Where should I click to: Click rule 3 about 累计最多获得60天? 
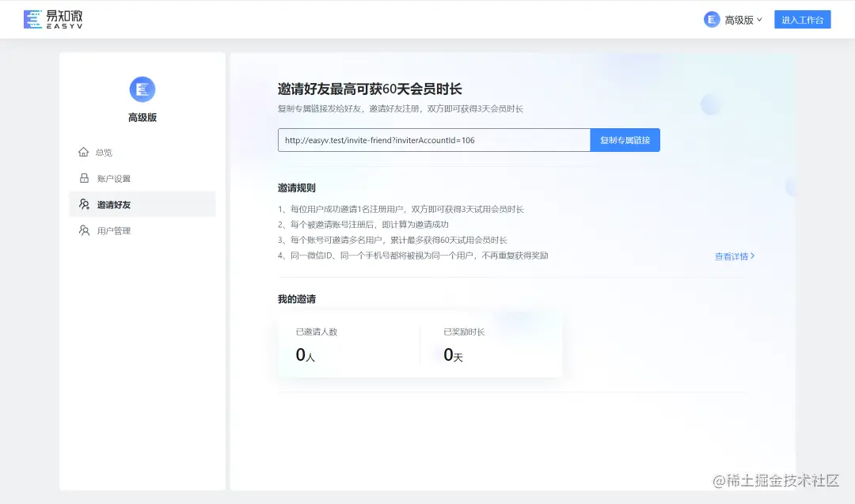tap(393, 241)
